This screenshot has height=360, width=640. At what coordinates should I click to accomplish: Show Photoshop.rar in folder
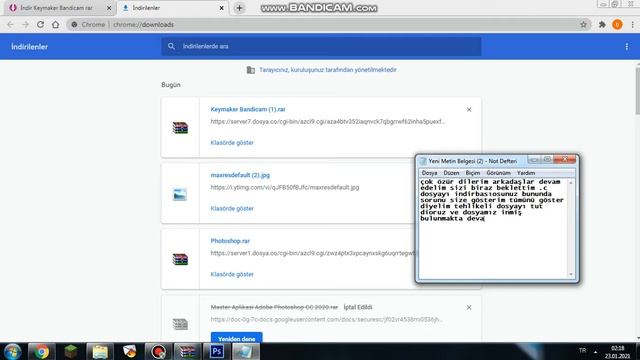tap(232, 274)
